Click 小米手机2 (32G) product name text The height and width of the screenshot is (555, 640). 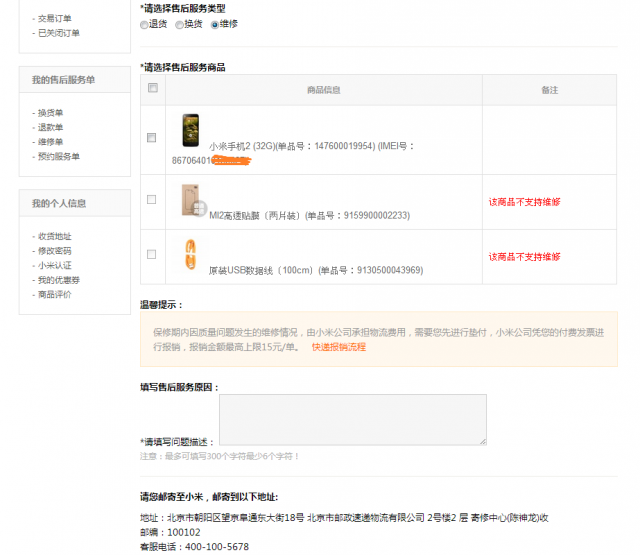[242, 146]
